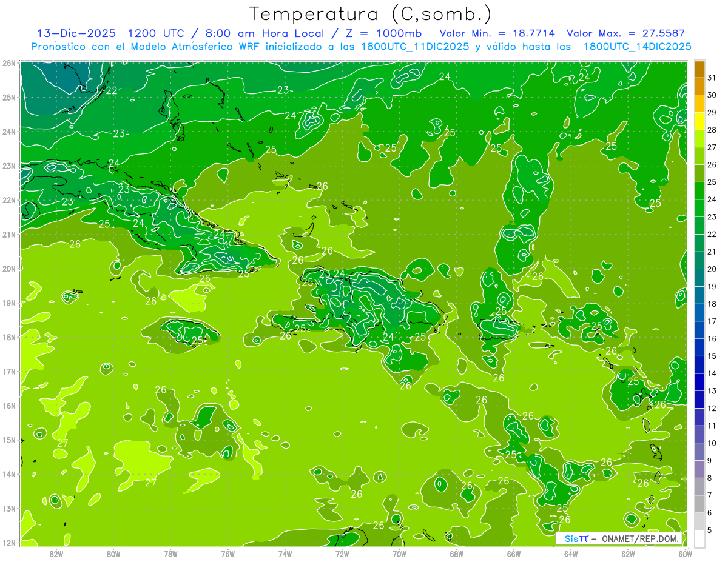Click the 74W longitude axis label

pos(285,554)
